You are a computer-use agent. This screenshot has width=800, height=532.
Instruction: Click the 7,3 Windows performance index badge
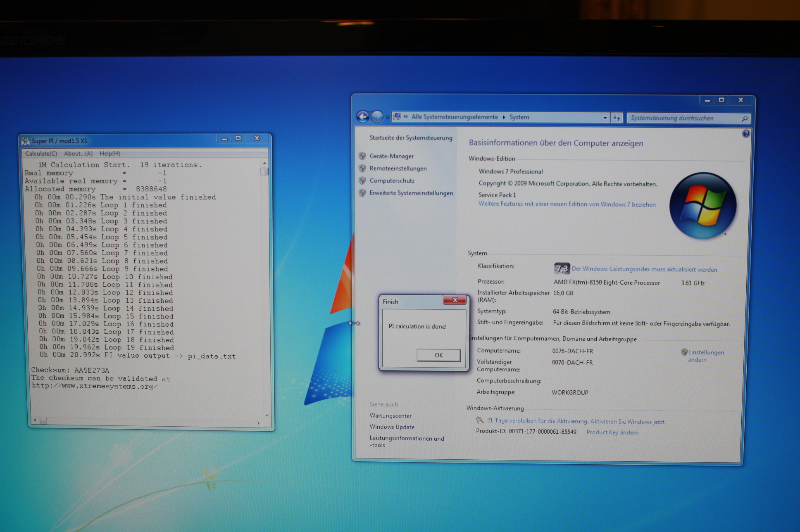[562, 269]
